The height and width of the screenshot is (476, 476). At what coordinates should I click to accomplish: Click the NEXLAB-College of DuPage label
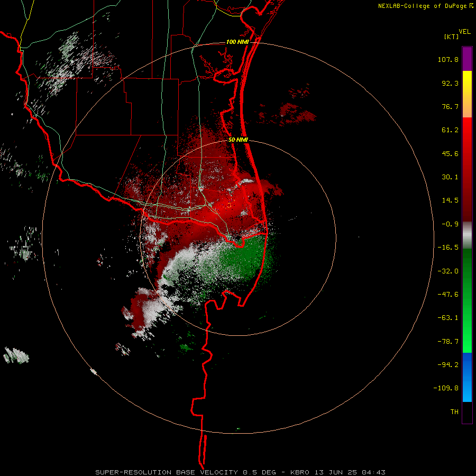[x=423, y=6]
